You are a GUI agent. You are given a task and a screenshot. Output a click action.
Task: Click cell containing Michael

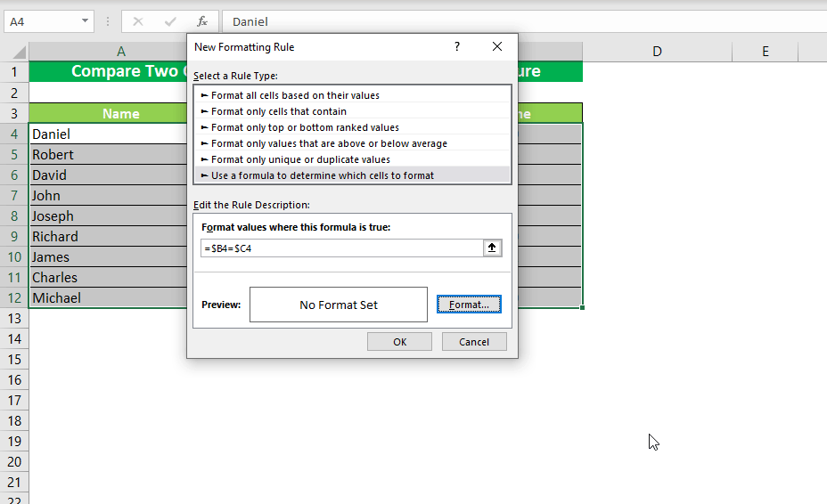click(x=108, y=298)
